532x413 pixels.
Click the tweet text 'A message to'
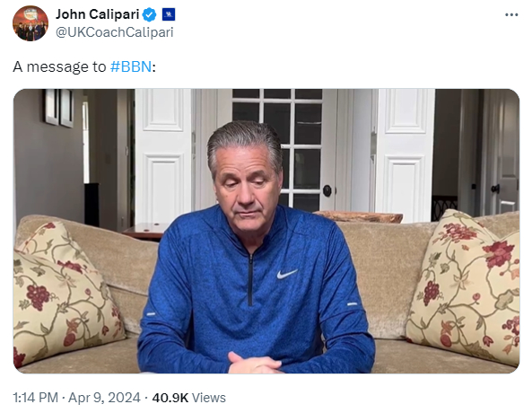pos(60,66)
